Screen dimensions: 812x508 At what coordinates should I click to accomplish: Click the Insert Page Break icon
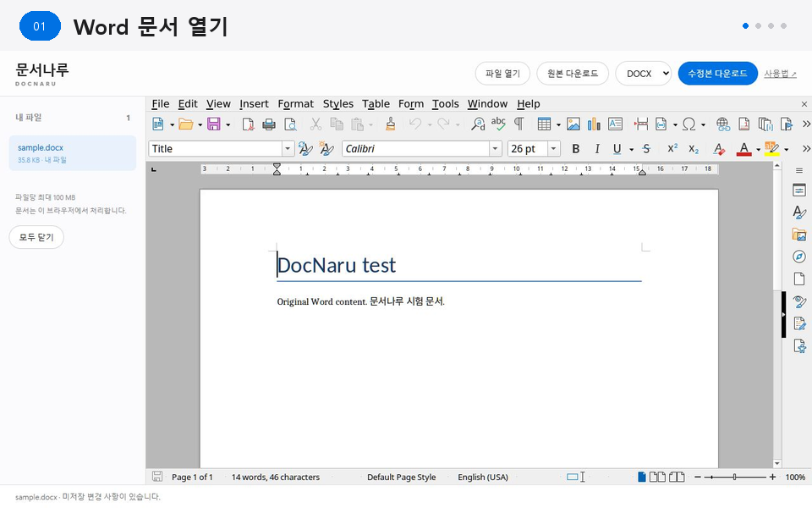pyautogui.click(x=641, y=124)
